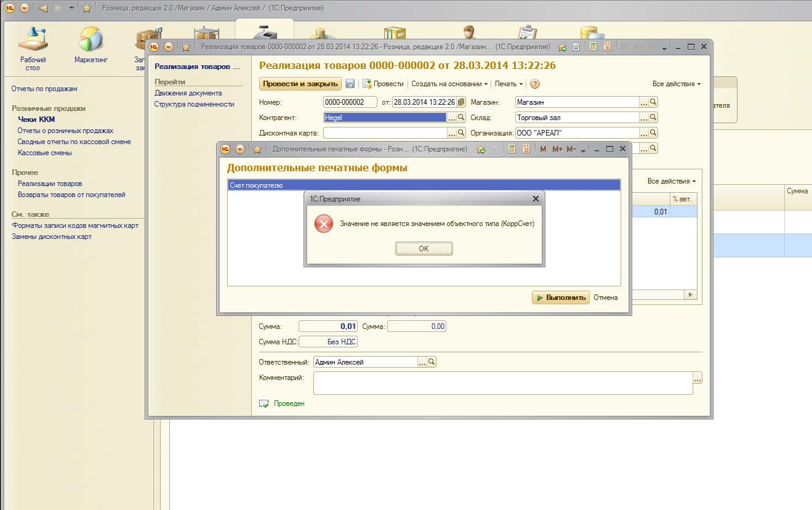
Task: Click the save diskette icon in the document toolbar
Action: pos(350,84)
